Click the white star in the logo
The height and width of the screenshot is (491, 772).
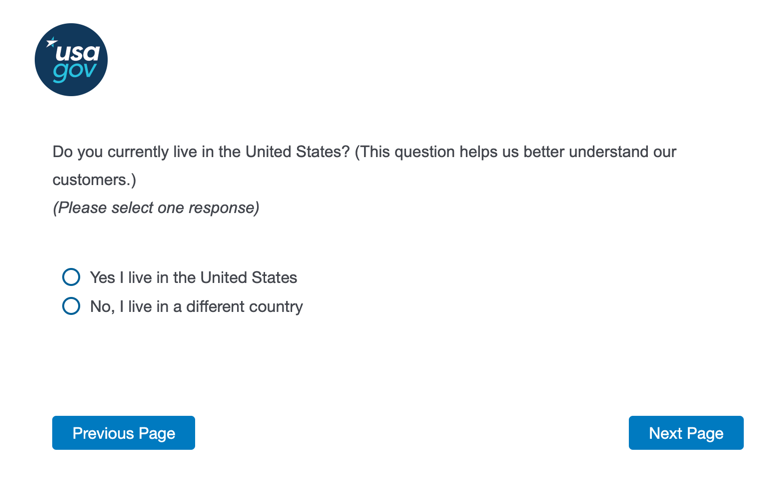(x=52, y=42)
